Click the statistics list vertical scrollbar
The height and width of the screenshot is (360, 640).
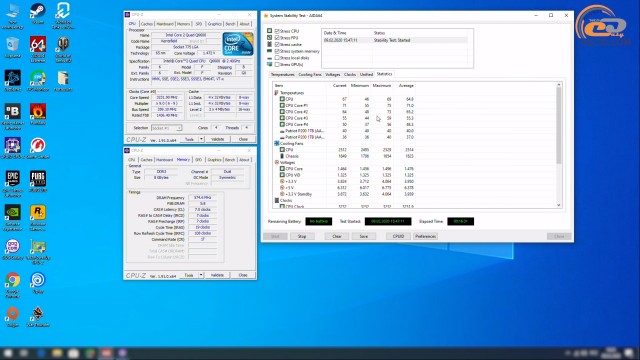pyautogui.click(x=559, y=126)
